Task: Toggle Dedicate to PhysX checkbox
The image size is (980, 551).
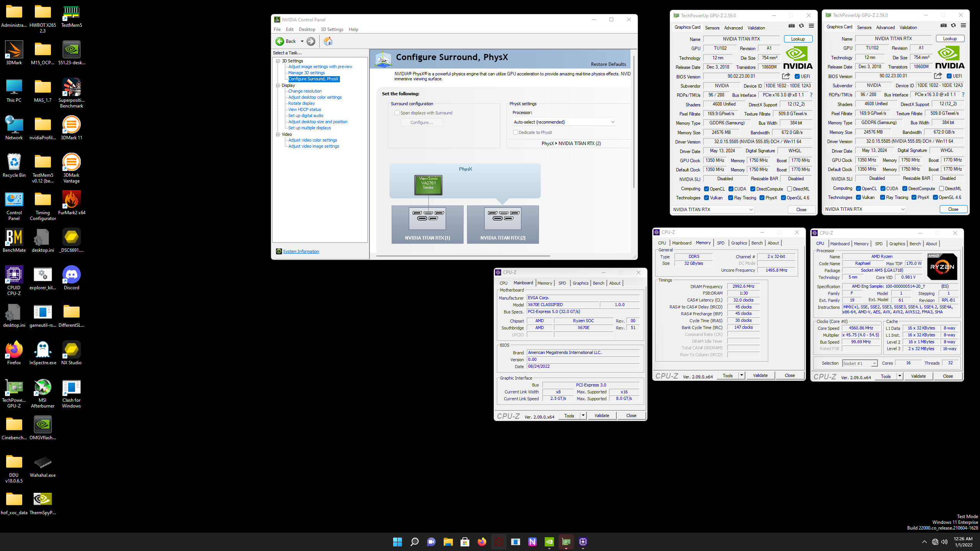Action: pos(515,132)
